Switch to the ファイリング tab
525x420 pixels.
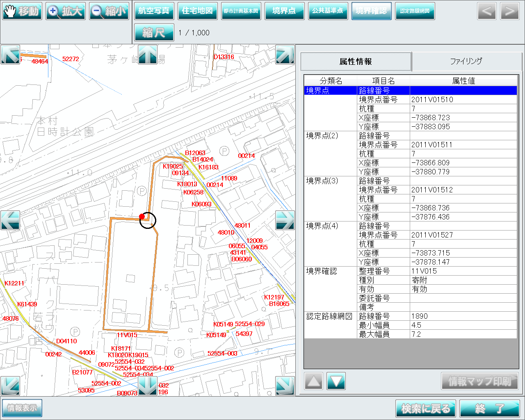(466, 62)
